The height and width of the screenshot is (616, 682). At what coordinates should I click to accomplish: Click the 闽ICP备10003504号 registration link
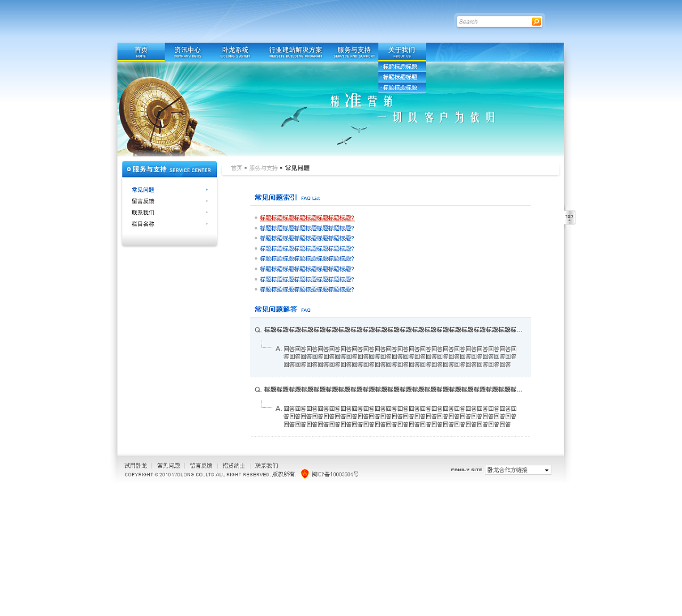pos(335,474)
